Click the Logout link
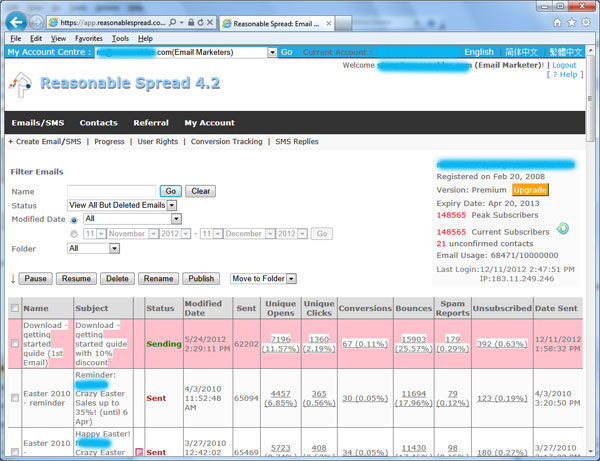 (564, 65)
